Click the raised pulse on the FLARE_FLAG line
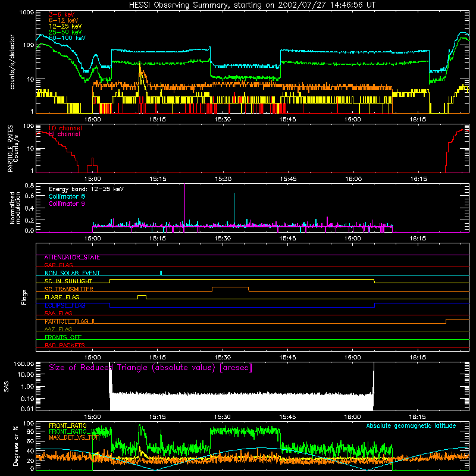This screenshot has width=476, height=476. pyautogui.click(x=142, y=296)
